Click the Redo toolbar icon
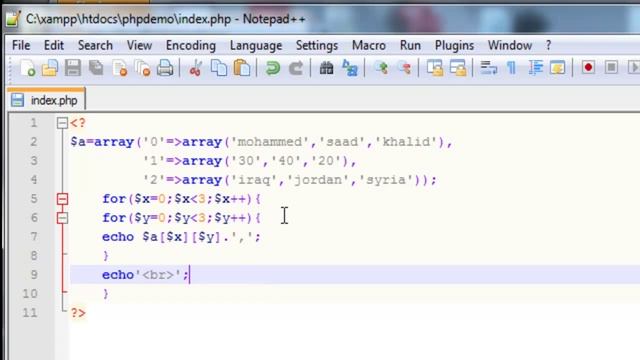Viewport: 640px width, 360px height. click(x=296, y=68)
